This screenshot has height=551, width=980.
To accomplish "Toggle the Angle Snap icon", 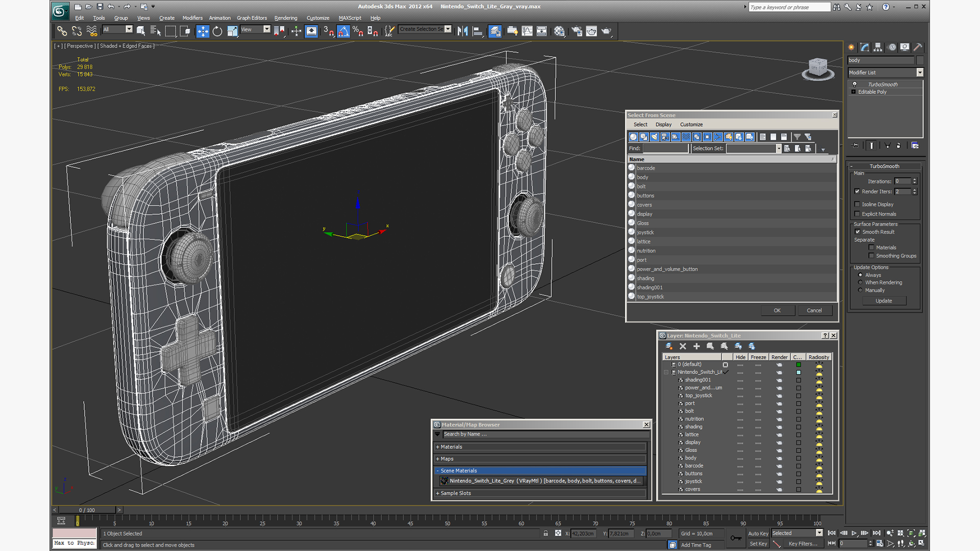I will 344,32.
